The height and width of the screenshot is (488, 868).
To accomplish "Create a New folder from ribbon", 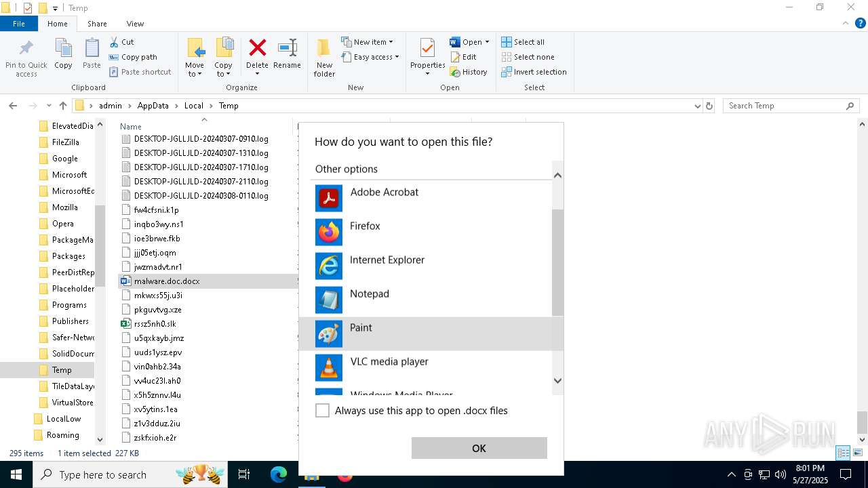I will click(324, 58).
